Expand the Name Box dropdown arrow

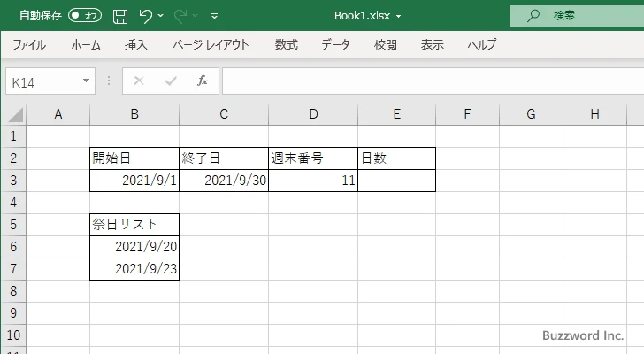coord(87,81)
